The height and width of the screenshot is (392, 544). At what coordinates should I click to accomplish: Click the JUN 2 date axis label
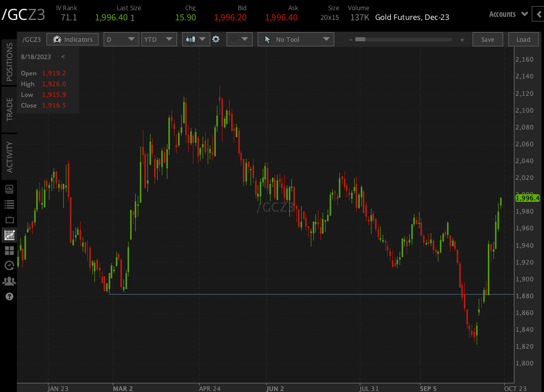pos(275,388)
